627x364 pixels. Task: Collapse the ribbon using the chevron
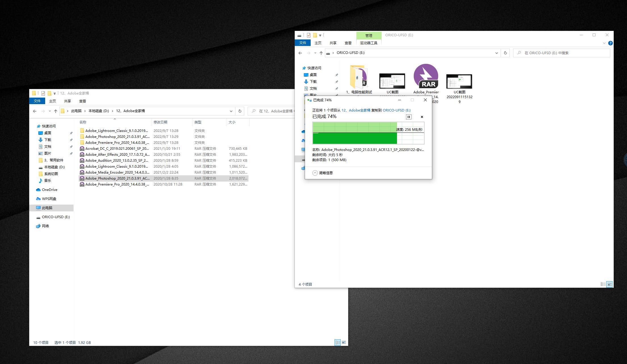click(604, 43)
